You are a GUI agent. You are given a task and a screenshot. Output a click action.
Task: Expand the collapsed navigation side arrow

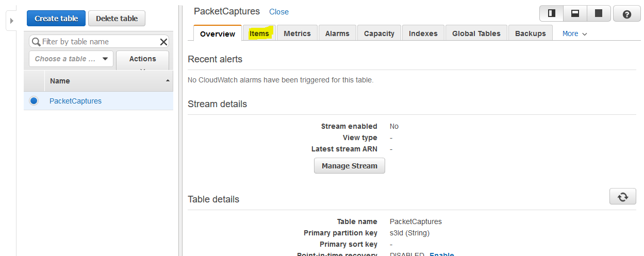tap(11, 21)
